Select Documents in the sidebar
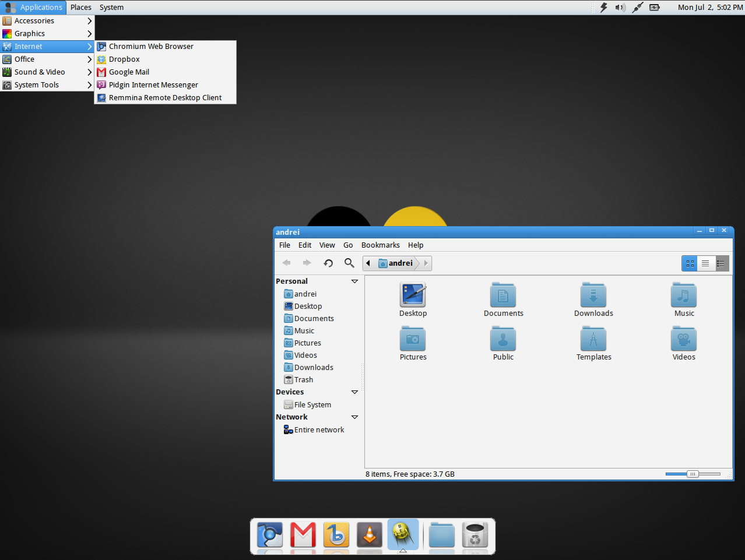Screen dimensions: 745x560 tap(309, 319)
